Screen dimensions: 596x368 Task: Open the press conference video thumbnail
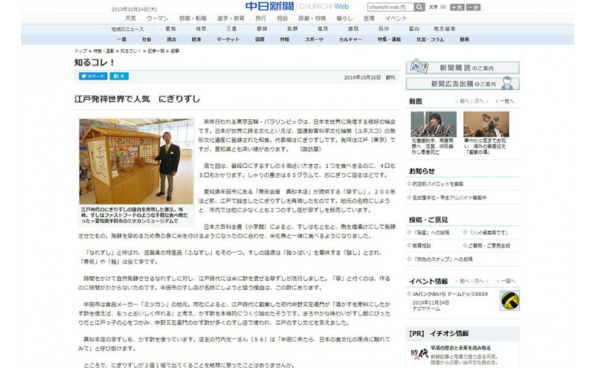[433, 124]
